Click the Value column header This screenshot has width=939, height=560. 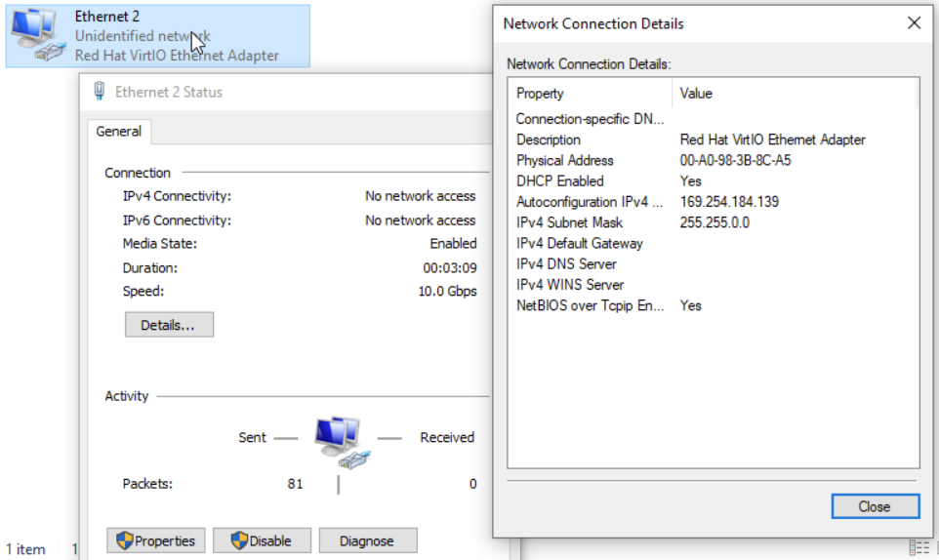pos(696,94)
